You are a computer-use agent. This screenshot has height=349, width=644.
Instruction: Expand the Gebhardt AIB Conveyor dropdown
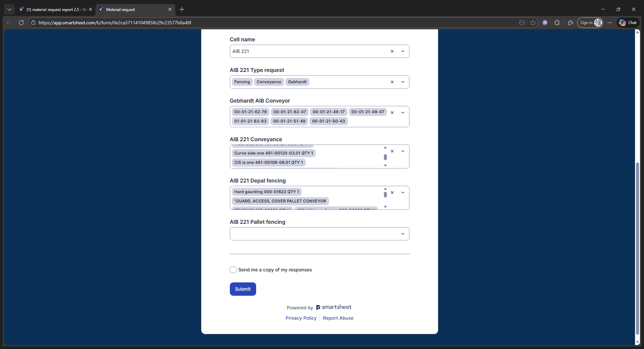tap(403, 113)
